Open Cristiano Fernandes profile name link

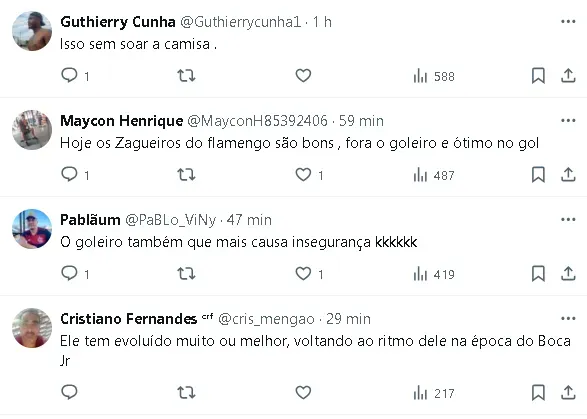[x=128, y=319]
